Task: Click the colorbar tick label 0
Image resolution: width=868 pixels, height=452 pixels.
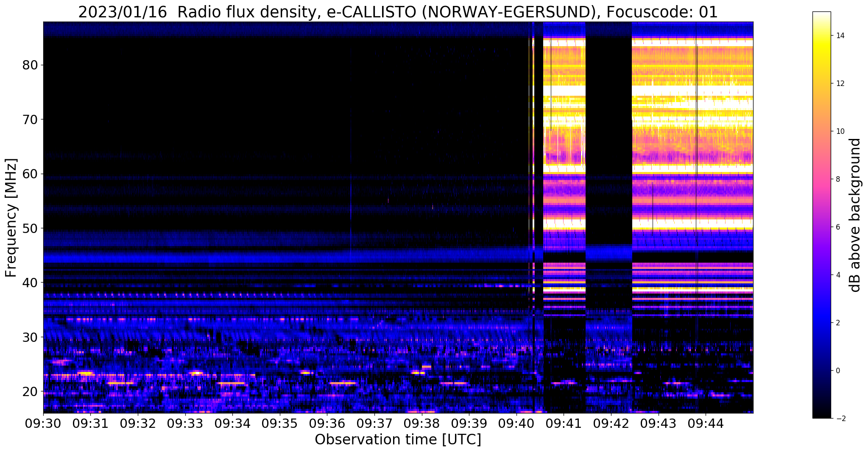Action: pos(838,371)
